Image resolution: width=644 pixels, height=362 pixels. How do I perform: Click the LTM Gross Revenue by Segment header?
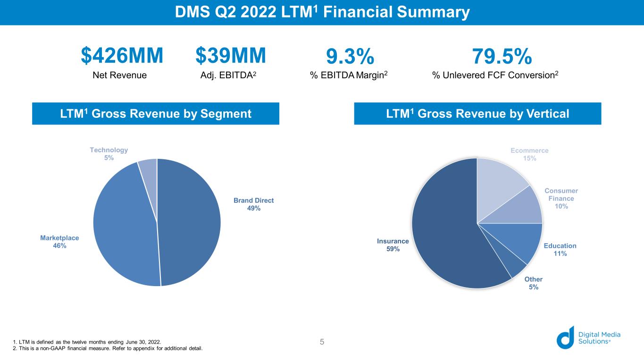[x=156, y=114]
